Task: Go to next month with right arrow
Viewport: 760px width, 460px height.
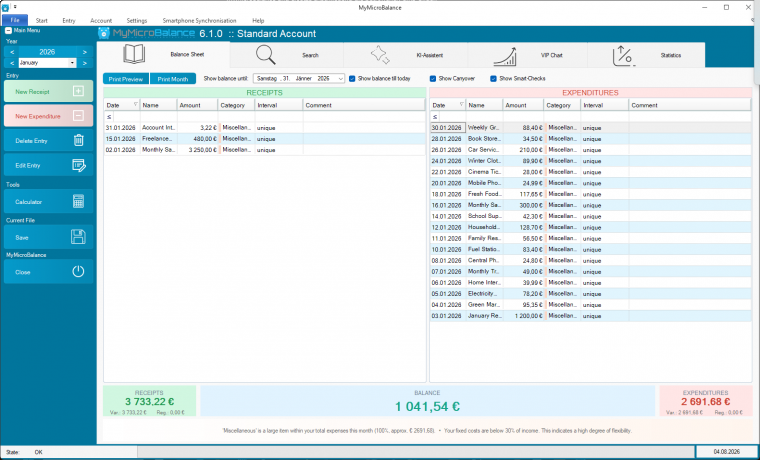Action: [x=84, y=63]
